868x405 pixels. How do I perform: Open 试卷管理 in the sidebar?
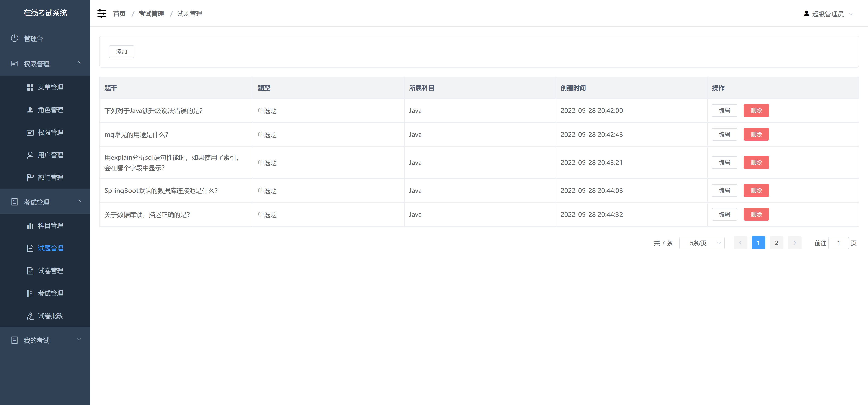pos(51,271)
